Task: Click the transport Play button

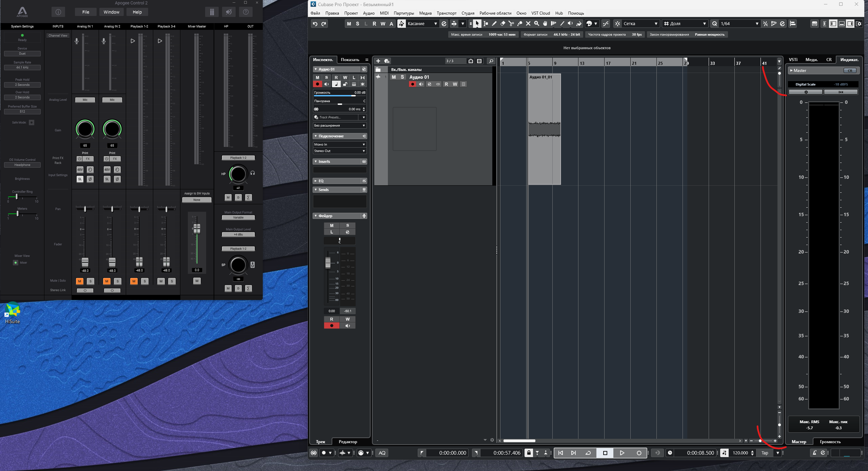Action: (622, 453)
